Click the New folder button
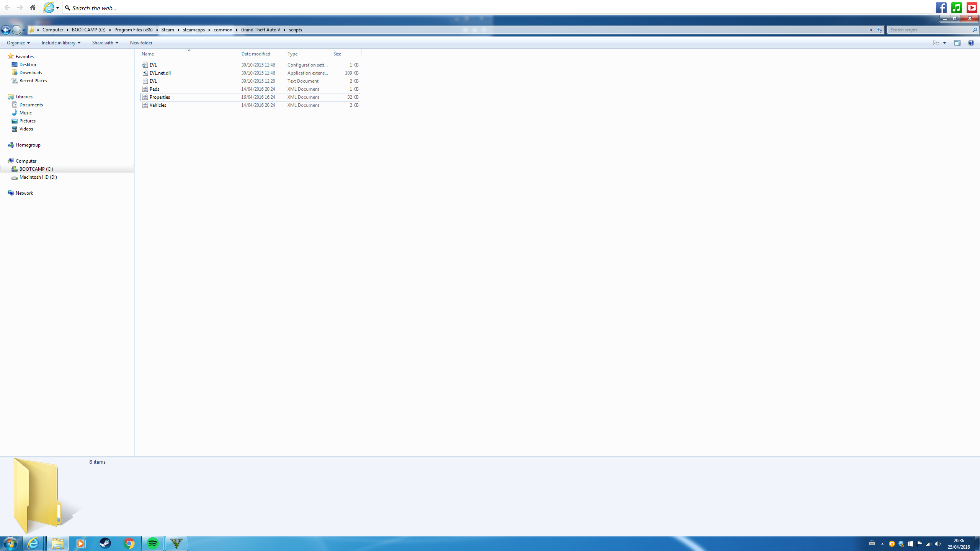This screenshot has height=551, width=980. [x=141, y=43]
